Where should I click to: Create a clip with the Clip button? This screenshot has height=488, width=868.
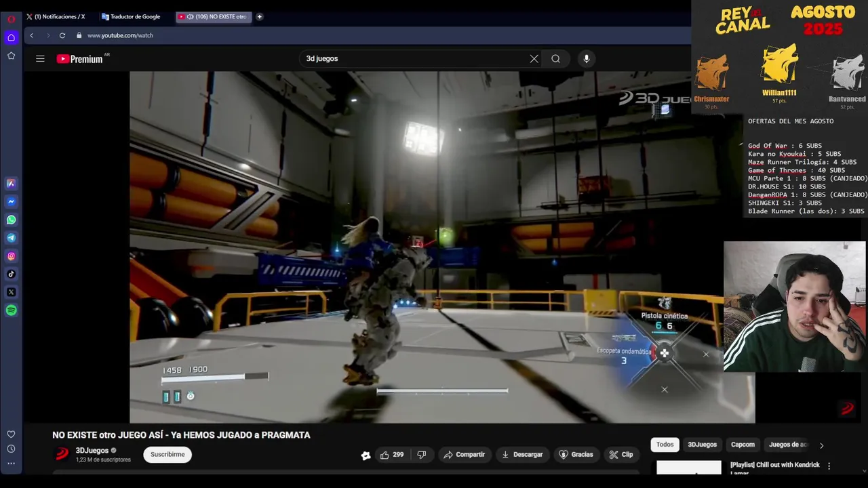621,455
